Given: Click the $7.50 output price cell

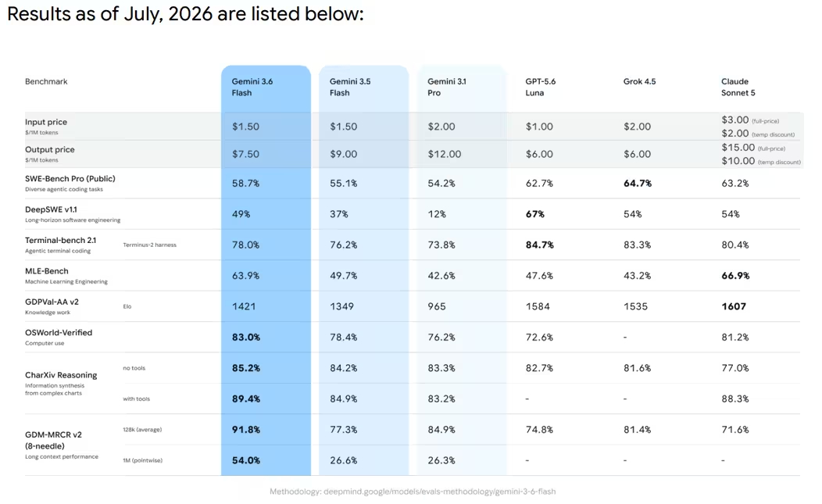Looking at the screenshot, I should pyautogui.click(x=245, y=154).
